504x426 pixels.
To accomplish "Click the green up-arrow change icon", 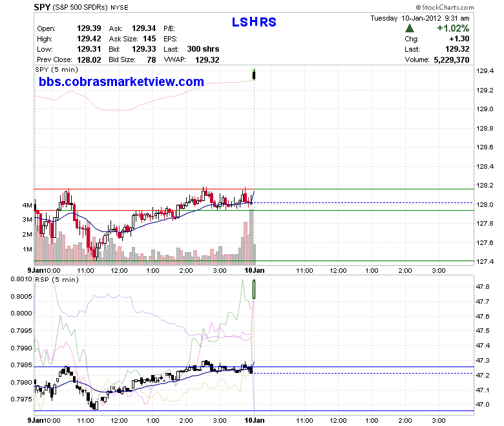I will [410, 28].
